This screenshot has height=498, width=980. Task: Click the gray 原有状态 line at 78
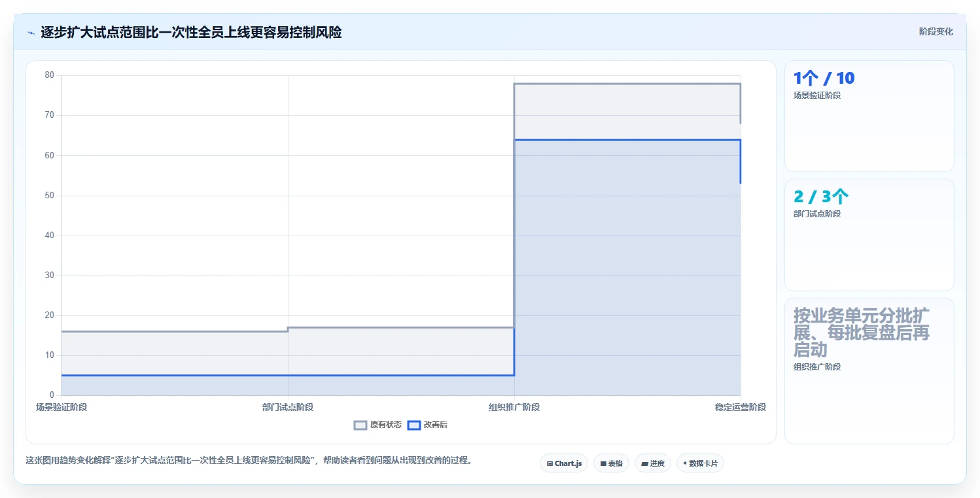pos(627,84)
